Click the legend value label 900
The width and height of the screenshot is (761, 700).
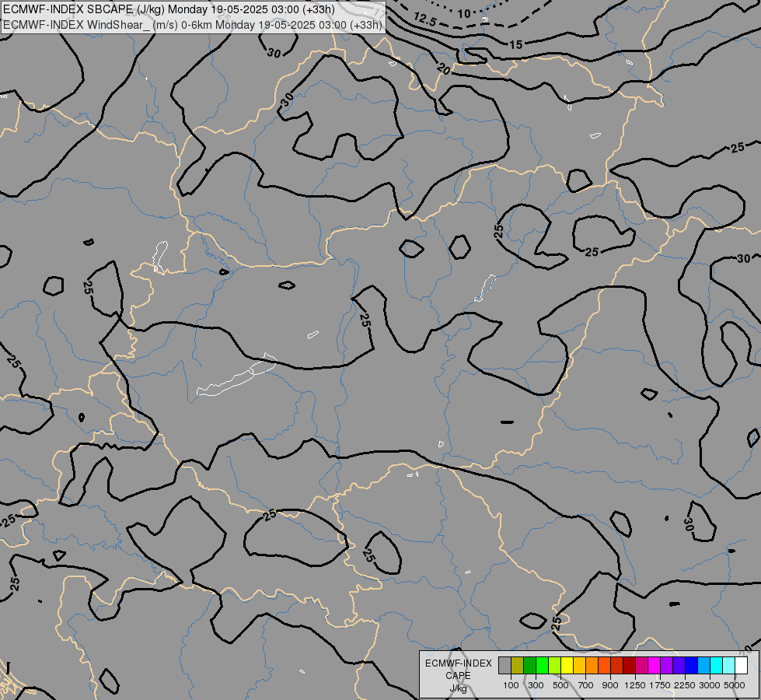[610, 685]
